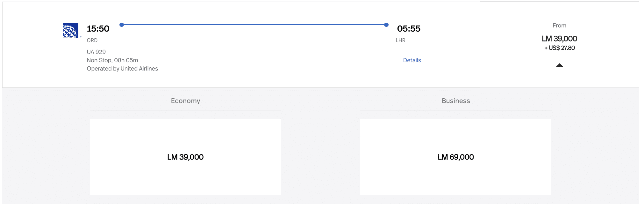
Task: Click the UA 929 flight number
Action: (x=96, y=52)
